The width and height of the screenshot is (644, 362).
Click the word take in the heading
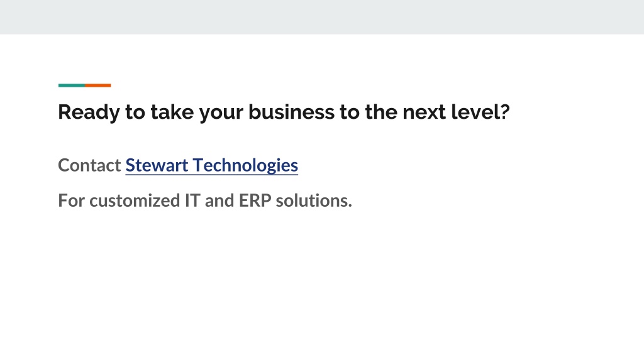tap(172, 112)
